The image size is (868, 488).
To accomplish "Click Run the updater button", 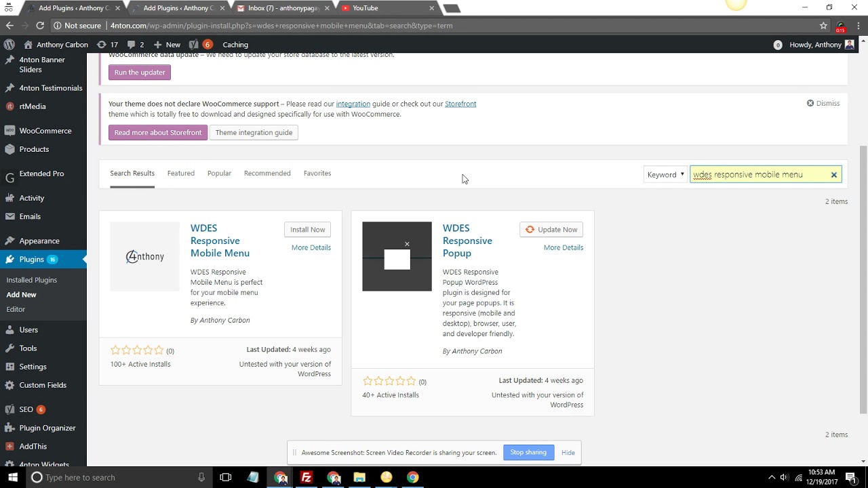I will [140, 73].
